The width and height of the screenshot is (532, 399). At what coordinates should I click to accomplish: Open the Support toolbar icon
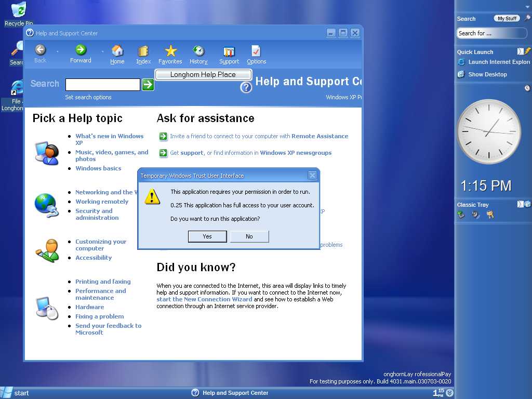(x=229, y=51)
